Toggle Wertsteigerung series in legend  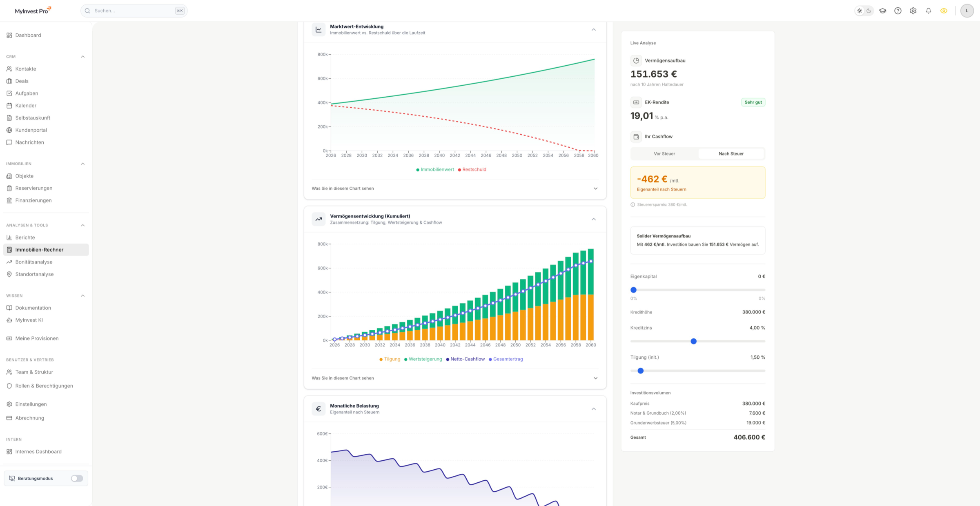[423, 359]
